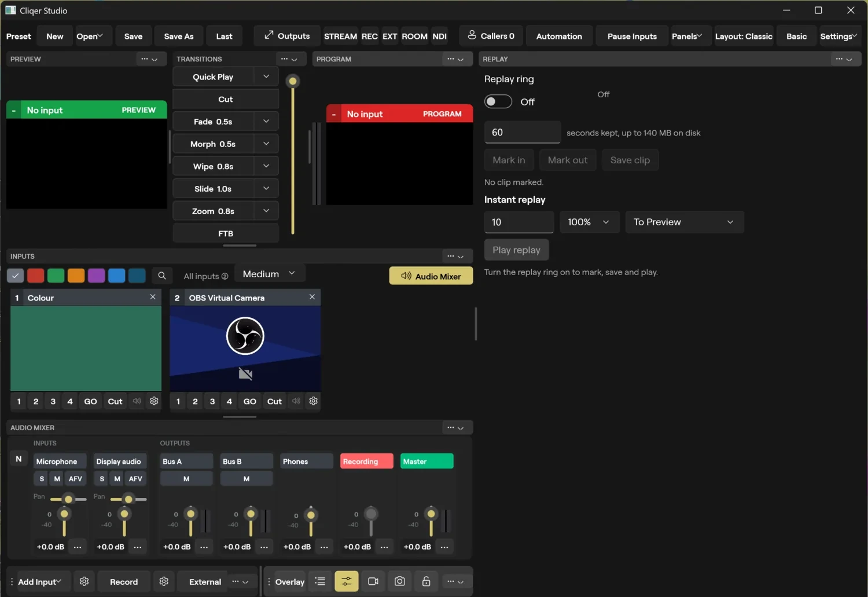Search inputs with the magnifier icon

coord(162,276)
